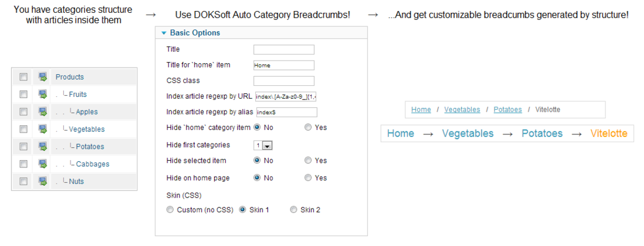Check the box for Potatoes row

coord(23,147)
